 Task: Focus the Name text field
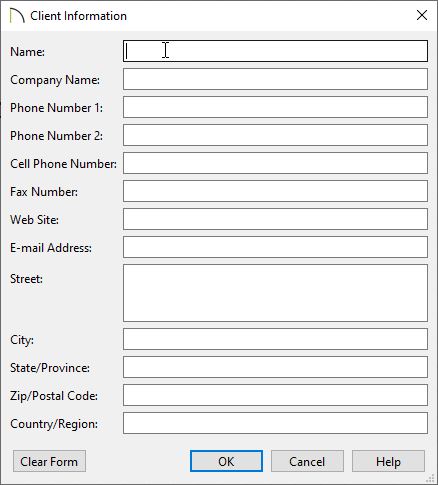(x=275, y=51)
